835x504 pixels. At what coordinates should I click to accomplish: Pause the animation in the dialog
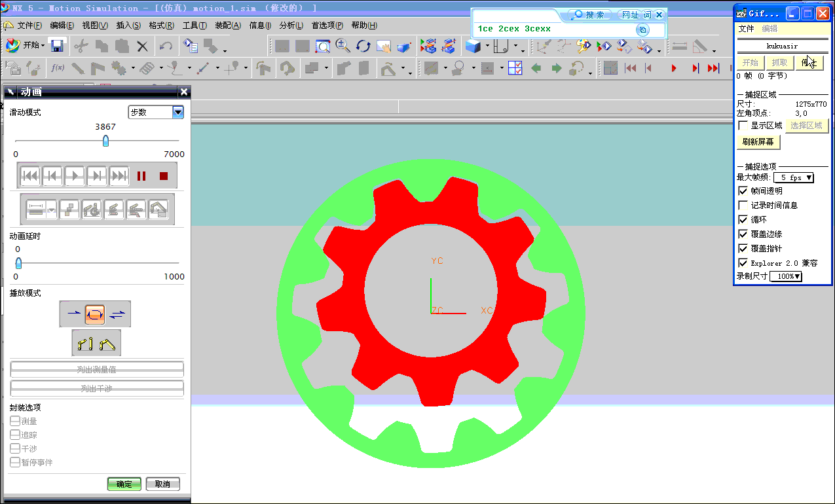point(141,175)
